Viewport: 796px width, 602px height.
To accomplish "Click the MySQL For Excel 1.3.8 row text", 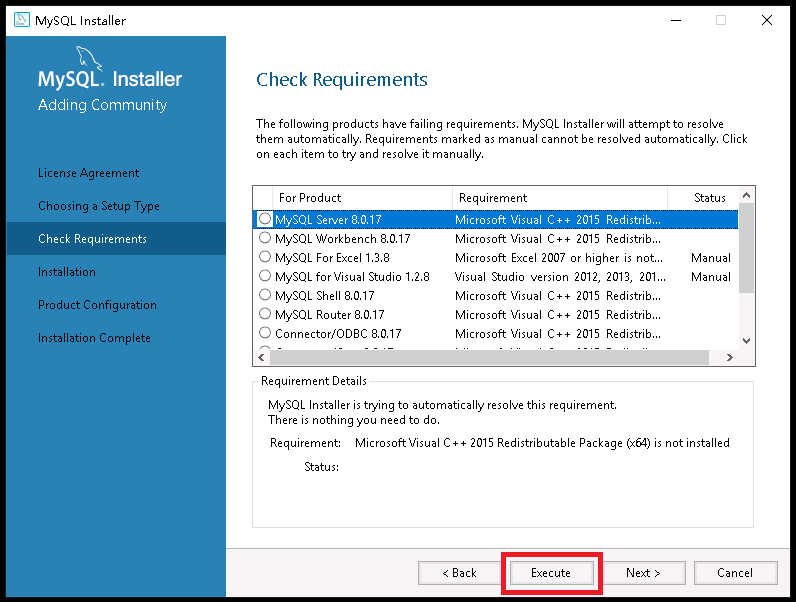I will pos(333,258).
